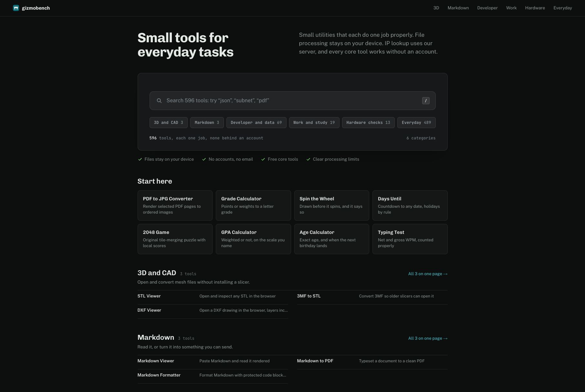Select the Hardware checks category chip
The image size is (585, 392).
point(368,123)
